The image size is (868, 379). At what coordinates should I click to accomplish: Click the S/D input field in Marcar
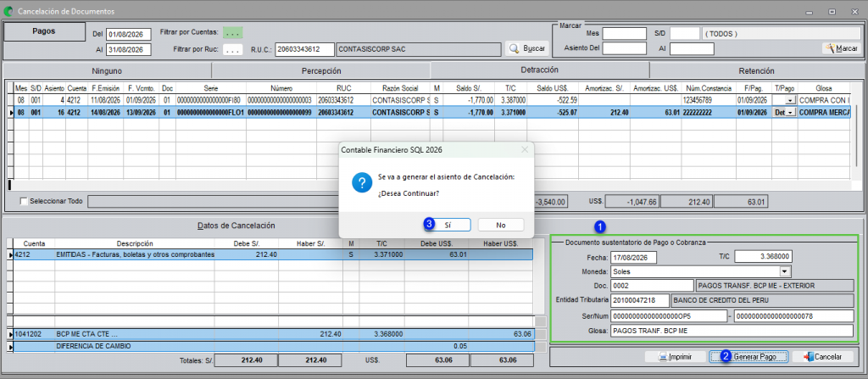pos(685,34)
